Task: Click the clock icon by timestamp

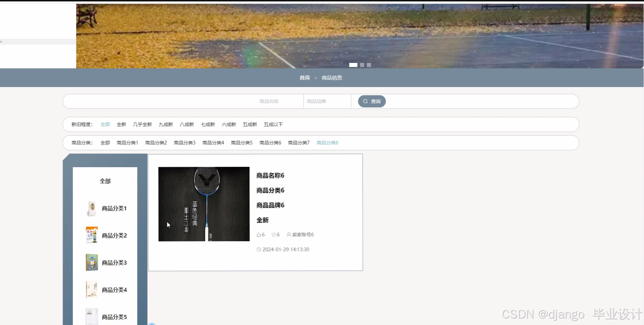Action: pos(259,250)
